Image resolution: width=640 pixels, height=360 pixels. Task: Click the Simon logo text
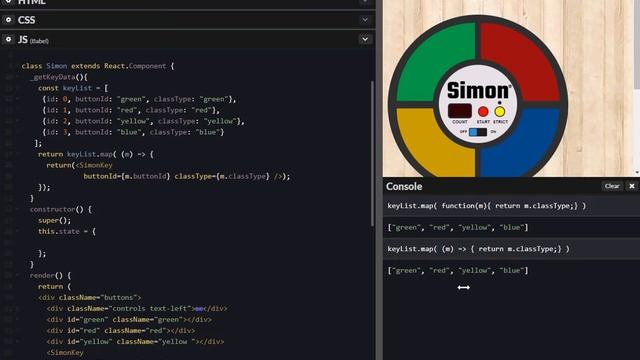tap(479, 90)
